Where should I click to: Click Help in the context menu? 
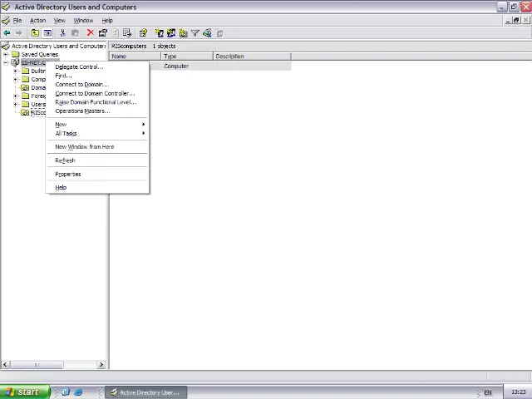coord(97,187)
